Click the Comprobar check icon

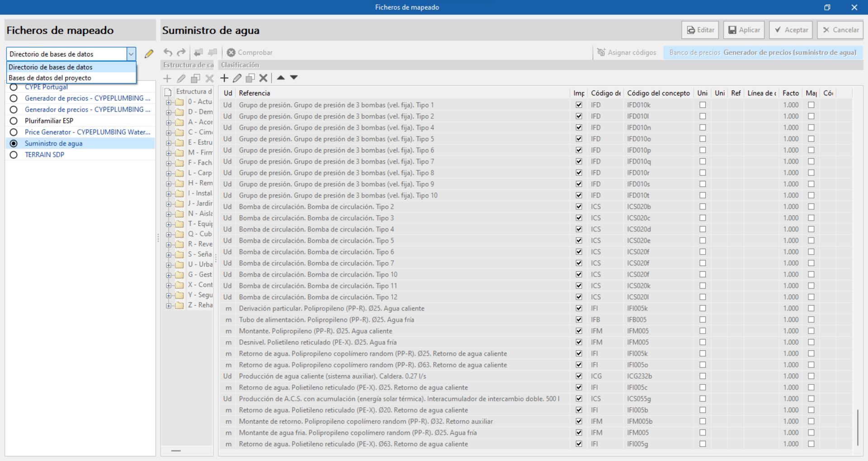[250, 52]
